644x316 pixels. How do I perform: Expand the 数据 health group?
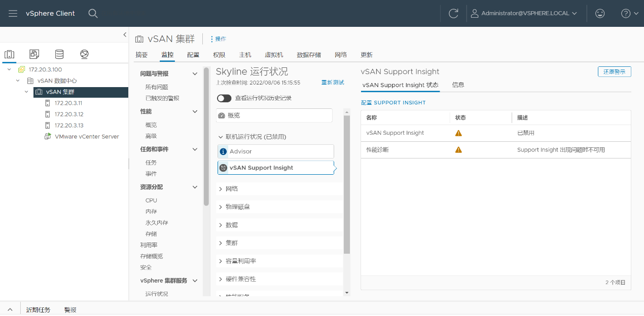pos(221,225)
